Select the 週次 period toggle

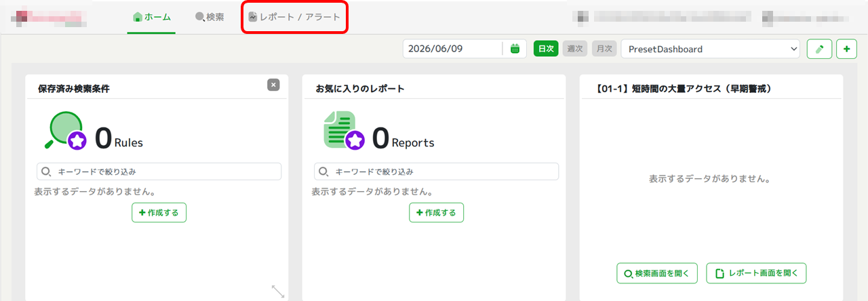coord(575,49)
